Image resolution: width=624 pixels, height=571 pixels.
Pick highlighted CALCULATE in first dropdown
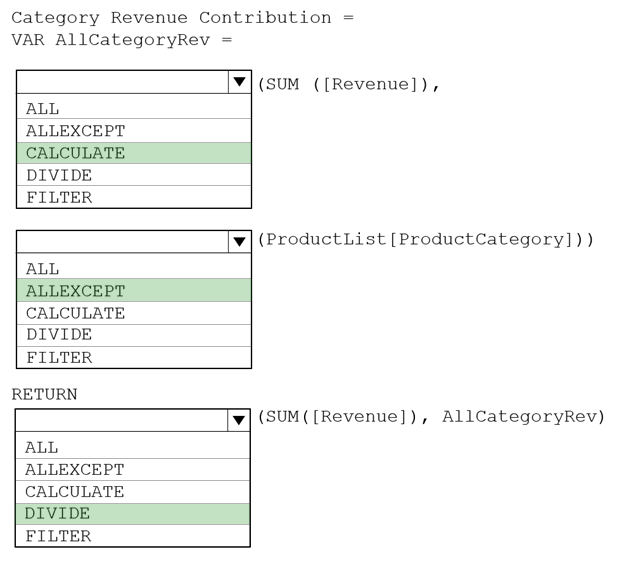[134, 153]
